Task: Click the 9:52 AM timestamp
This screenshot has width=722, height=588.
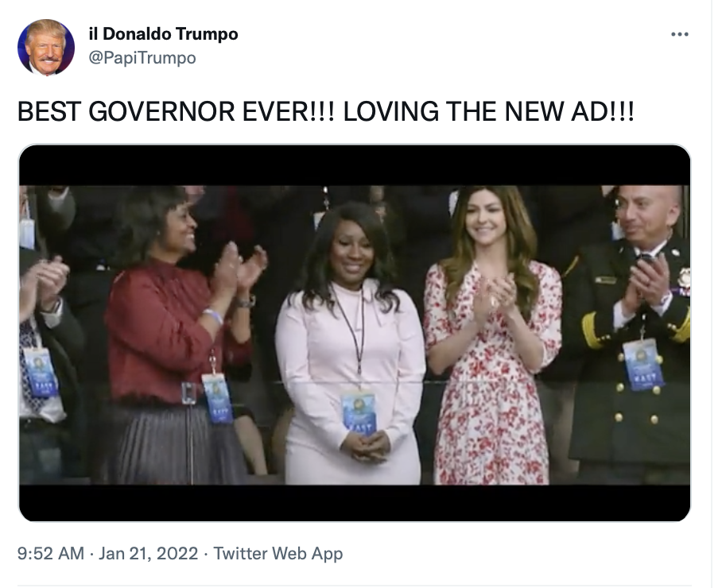Action: click(51, 553)
